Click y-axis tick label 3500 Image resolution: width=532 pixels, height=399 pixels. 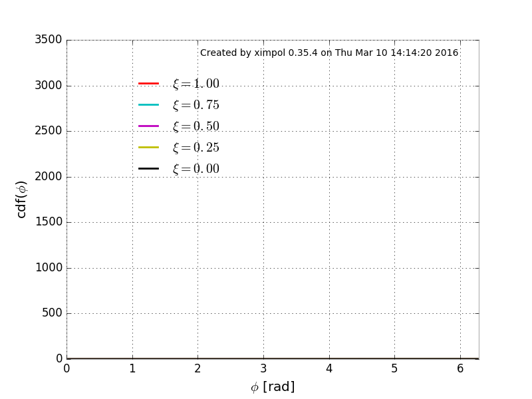tap(49, 40)
